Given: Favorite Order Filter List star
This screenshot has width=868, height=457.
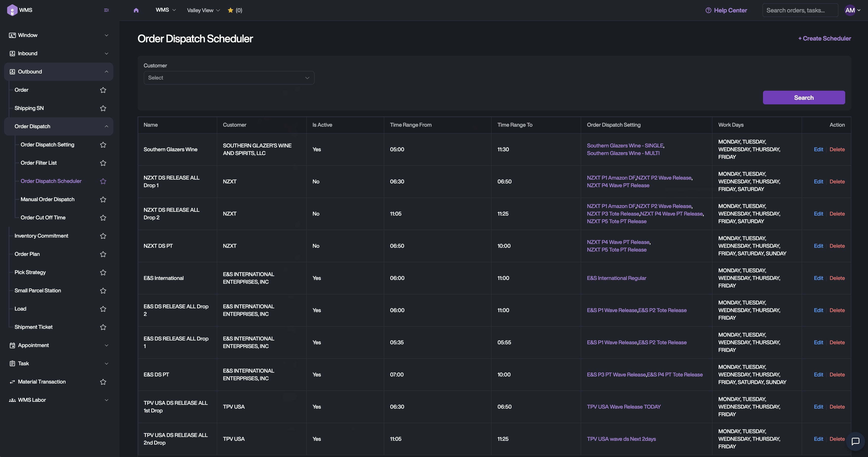Looking at the screenshot, I should pyautogui.click(x=103, y=163).
